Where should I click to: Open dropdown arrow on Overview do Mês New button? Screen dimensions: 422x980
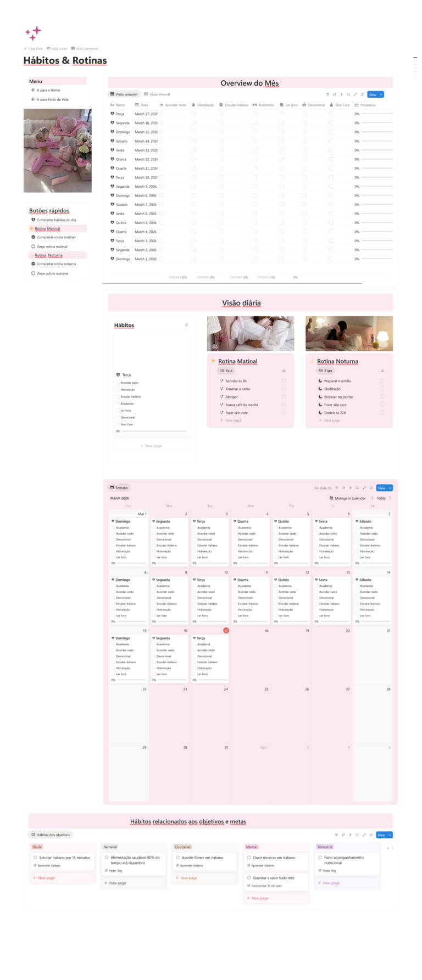click(381, 94)
